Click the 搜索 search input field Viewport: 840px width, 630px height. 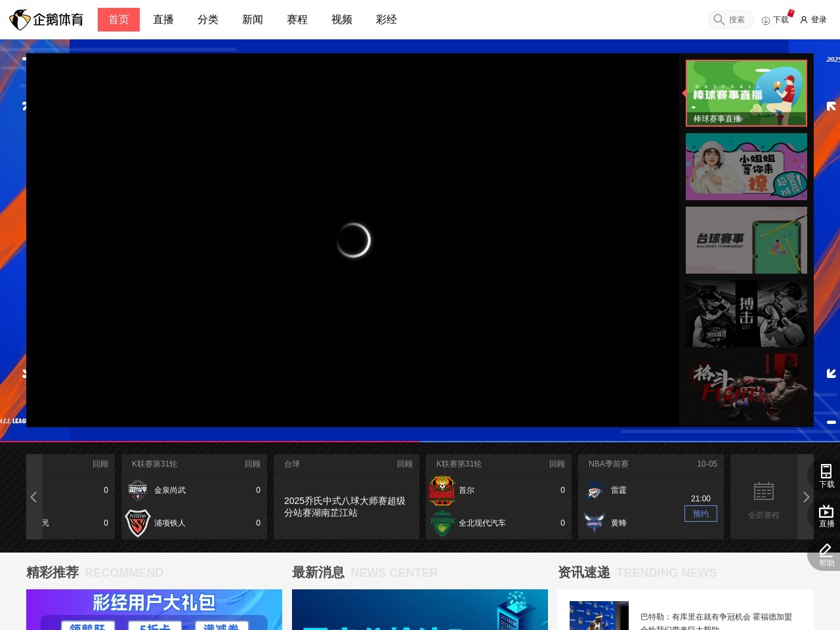pyautogui.click(x=737, y=20)
